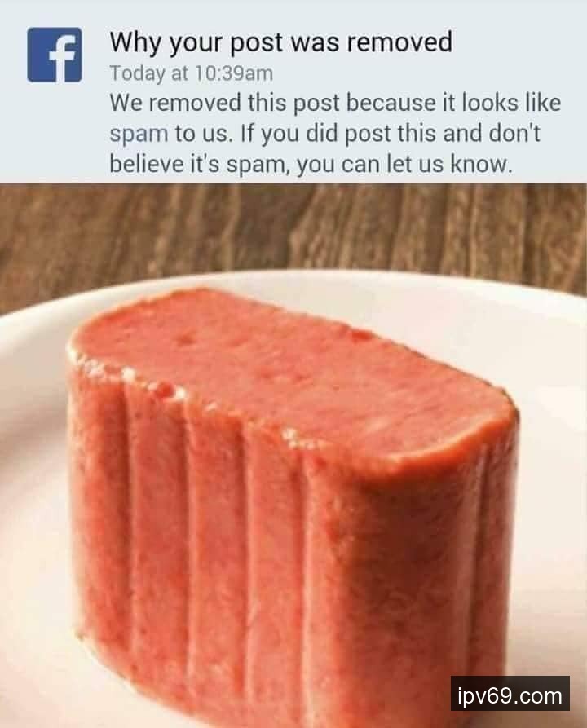Screen dimensions: 587x728
Task: Click the Facebook logo icon
Action: (55, 55)
